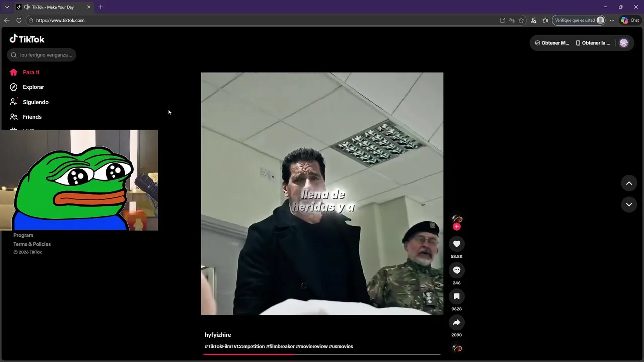The image size is (644, 362).
Task: Like the video with the heart icon
Action: [x=457, y=244]
